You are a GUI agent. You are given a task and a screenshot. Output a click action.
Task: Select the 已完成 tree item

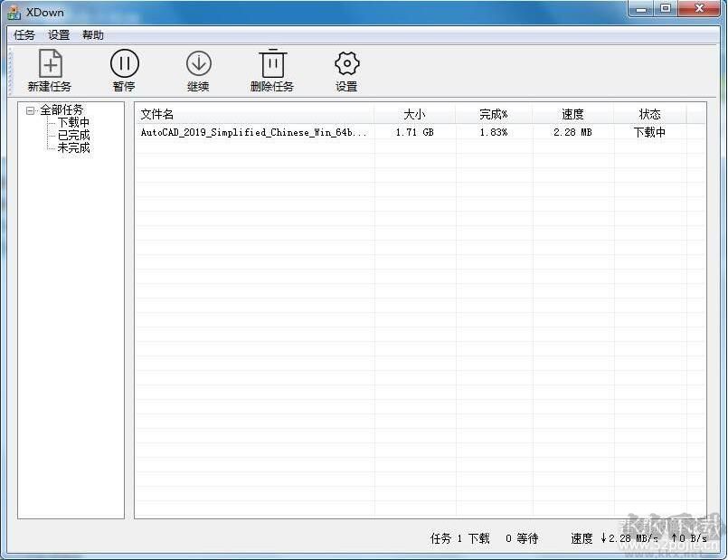coord(73,136)
